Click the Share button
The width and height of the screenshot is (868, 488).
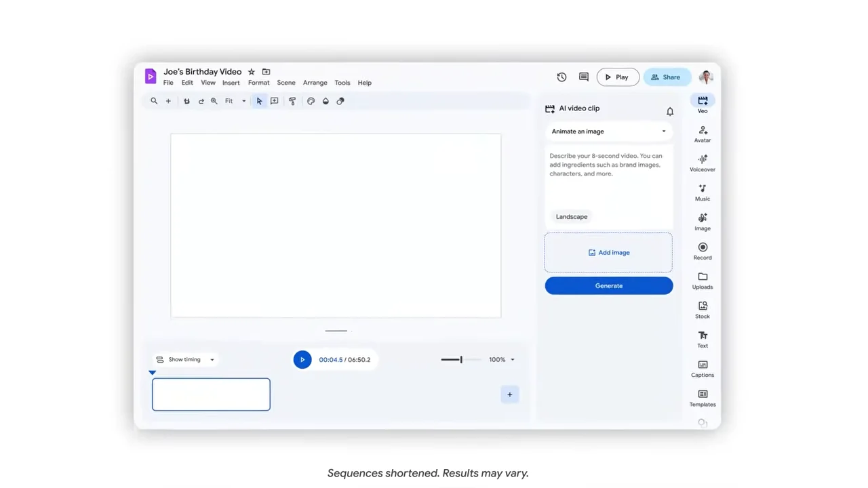tap(666, 77)
